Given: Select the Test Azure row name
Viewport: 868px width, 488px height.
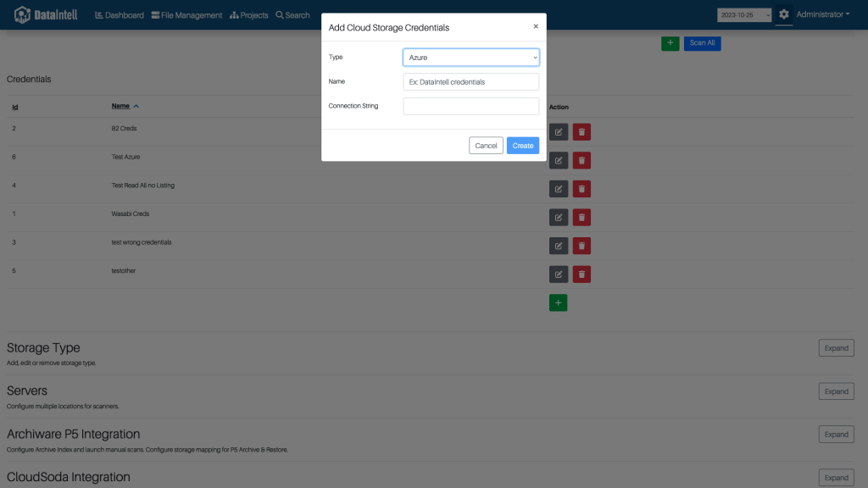Looking at the screenshot, I should coord(125,157).
